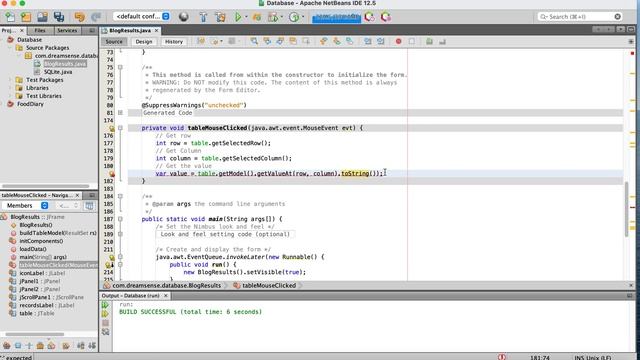Viewport: 640px width, 360px height.
Task: Open the History view
Action: [x=174, y=42]
